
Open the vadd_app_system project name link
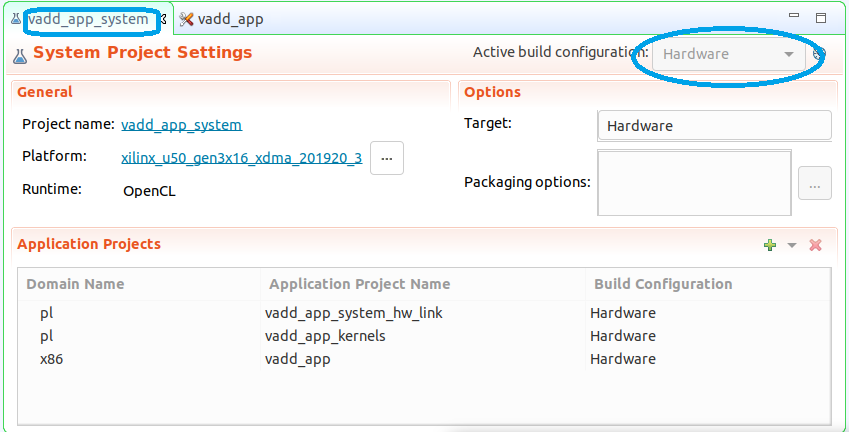pos(181,125)
